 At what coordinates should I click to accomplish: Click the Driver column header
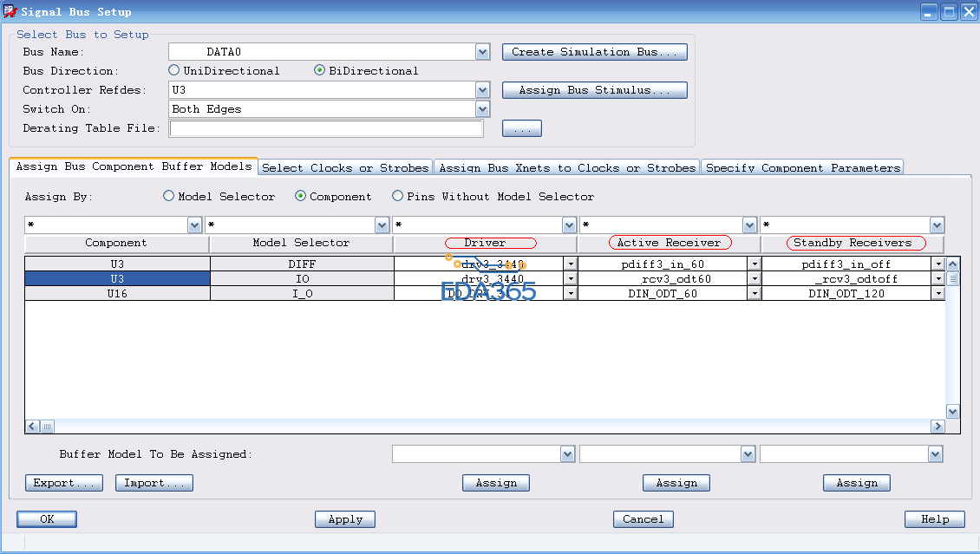tap(485, 243)
